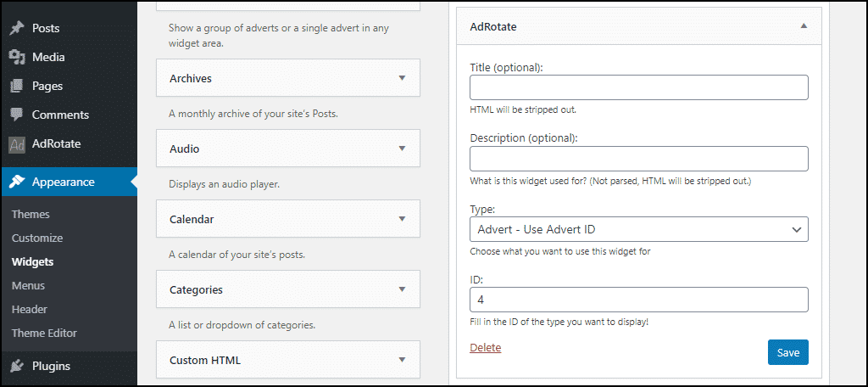Image resolution: width=868 pixels, height=387 pixels.
Task: Expand the Archives widget arrow
Action: click(403, 78)
